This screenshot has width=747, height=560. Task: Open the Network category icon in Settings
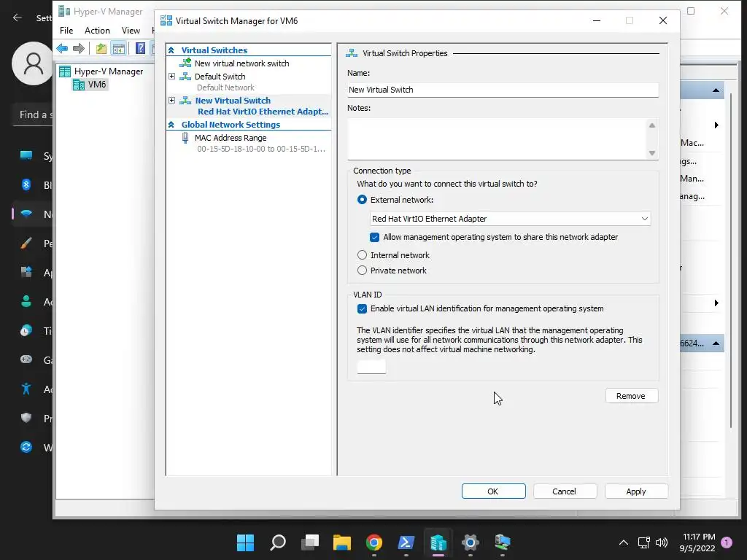tap(26, 214)
